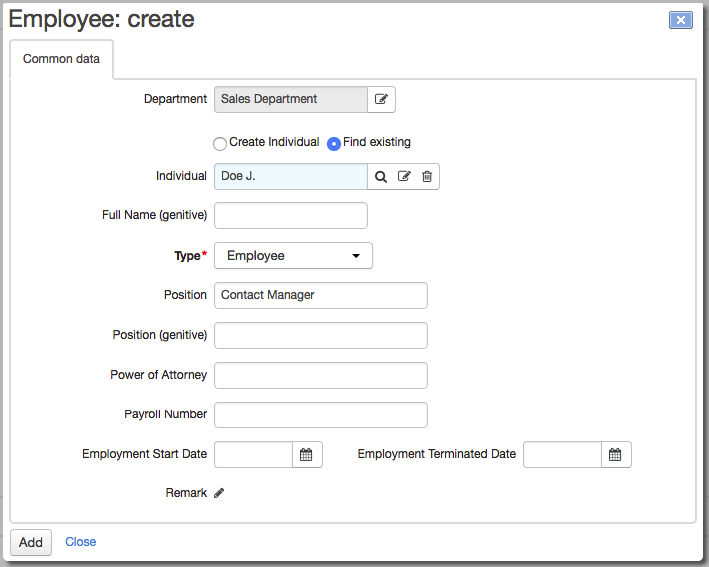Open Employment Terminated Date calendar
Image resolution: width=709 pixels, height=567 pixels.
616,454
